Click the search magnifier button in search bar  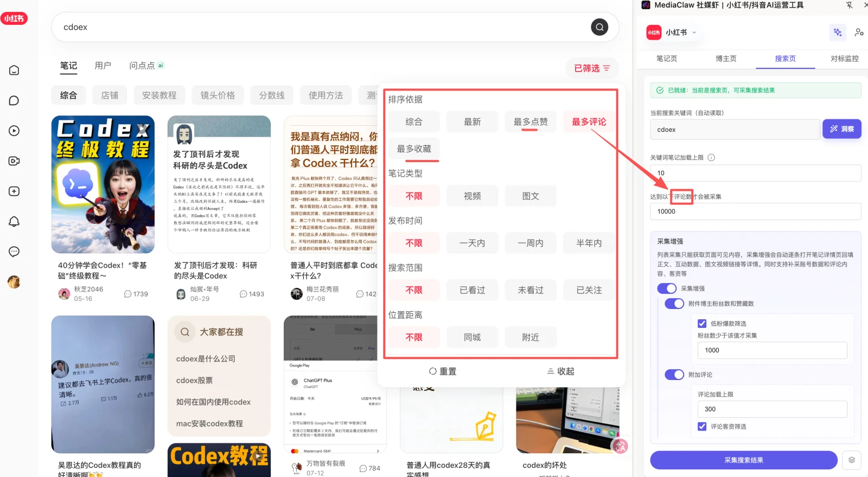point(599,27)
